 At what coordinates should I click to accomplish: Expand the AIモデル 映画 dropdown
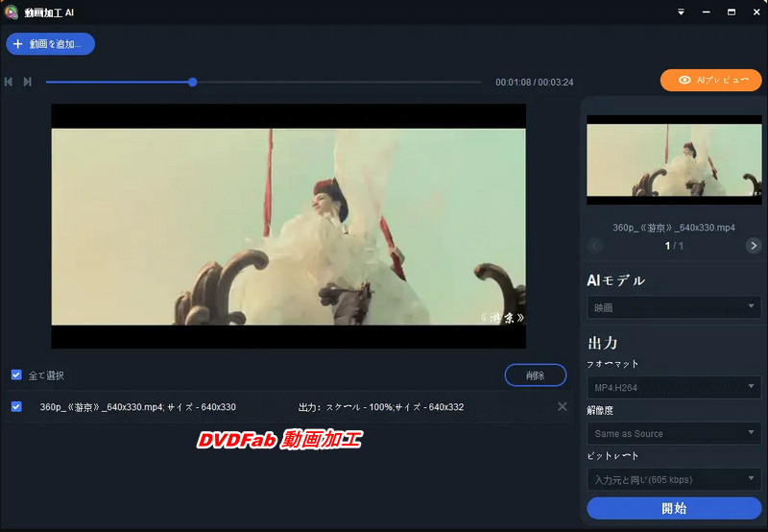674,307
